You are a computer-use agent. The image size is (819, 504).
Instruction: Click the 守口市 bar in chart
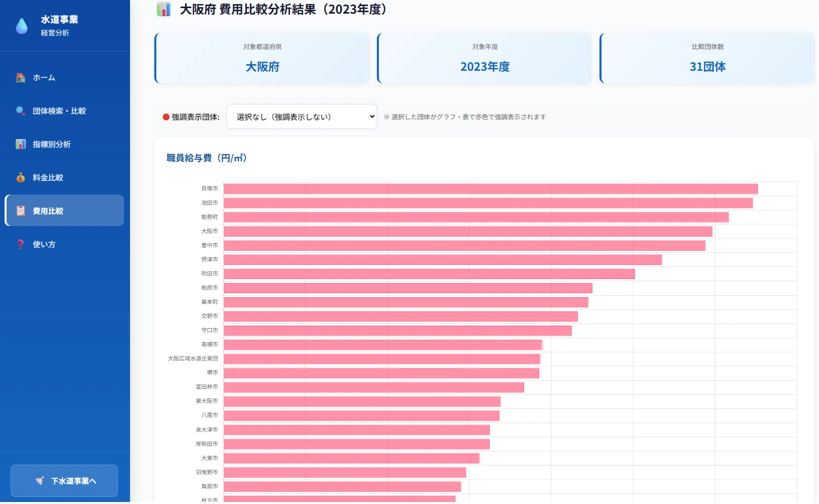pos(398,330)
